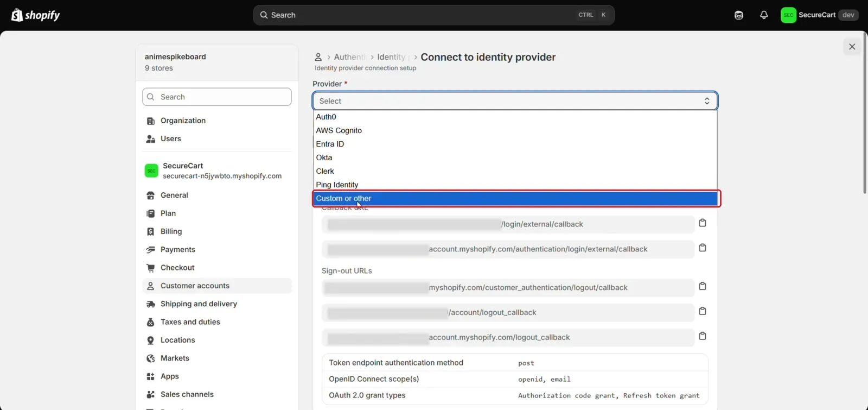Open Payments settings
The image size is (868, 410).
coord(217,249)
